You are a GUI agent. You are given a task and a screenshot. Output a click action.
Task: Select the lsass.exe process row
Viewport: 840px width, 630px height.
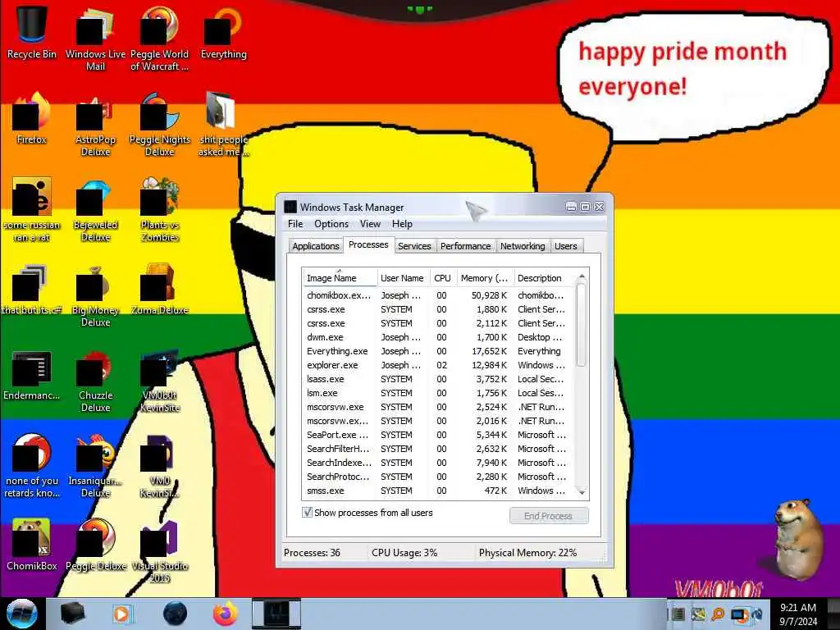pos(438,379)
